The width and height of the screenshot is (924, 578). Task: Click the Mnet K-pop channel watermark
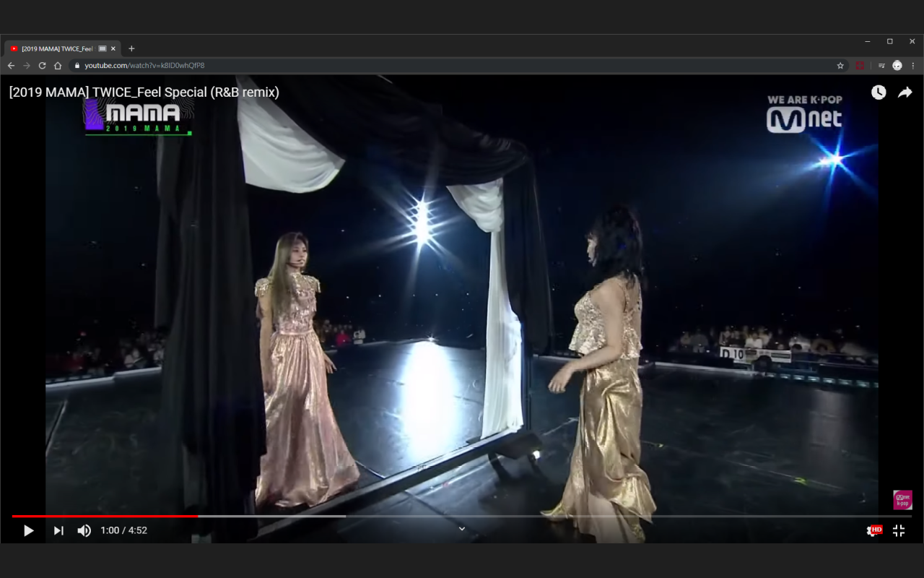[902, 500]
